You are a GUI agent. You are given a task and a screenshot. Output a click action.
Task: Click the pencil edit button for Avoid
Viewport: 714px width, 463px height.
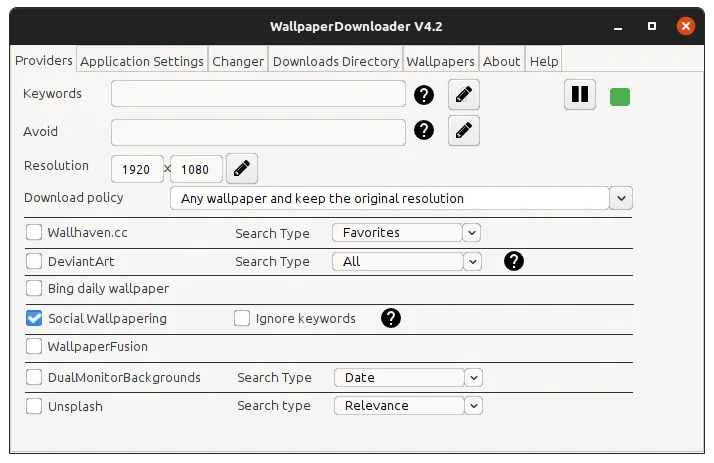[x=464, y=131]
